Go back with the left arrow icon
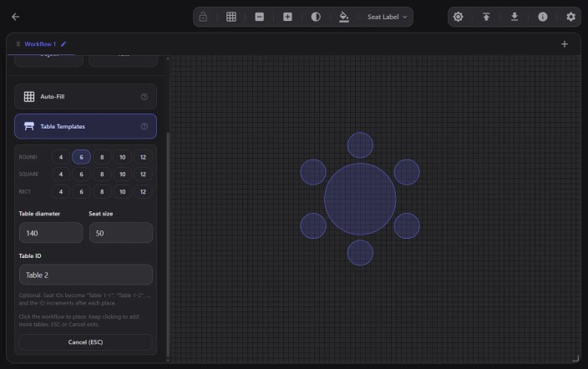The image size is (588, 369). pos(15,17)
